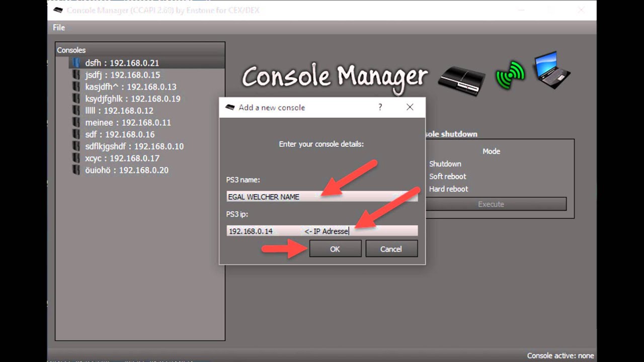
Task: Click the PS3 icon beside lllll
Action: tap(76, 111)
